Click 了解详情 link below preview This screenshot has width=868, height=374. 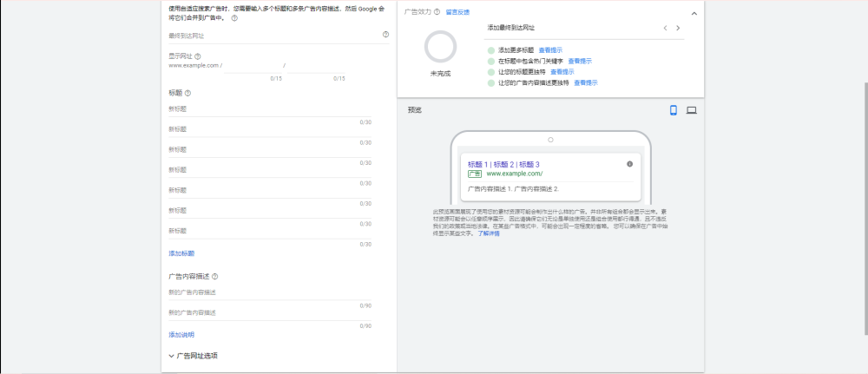(x=489, y=233)
